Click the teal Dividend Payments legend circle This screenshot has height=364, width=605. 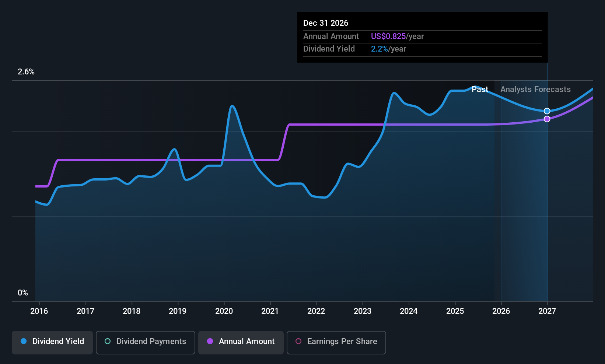[x=108, y=342]
